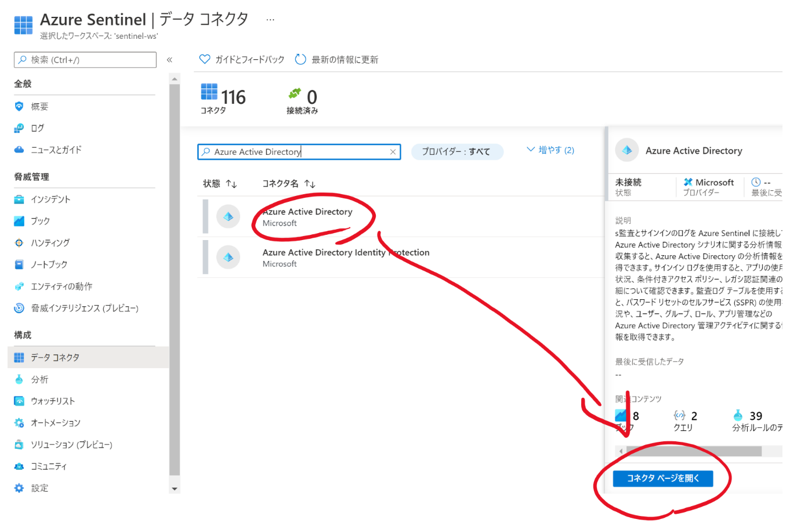Screen dimensions: 812x523
Task: Click the 概要 shield icon
Action: click(19, 106)
